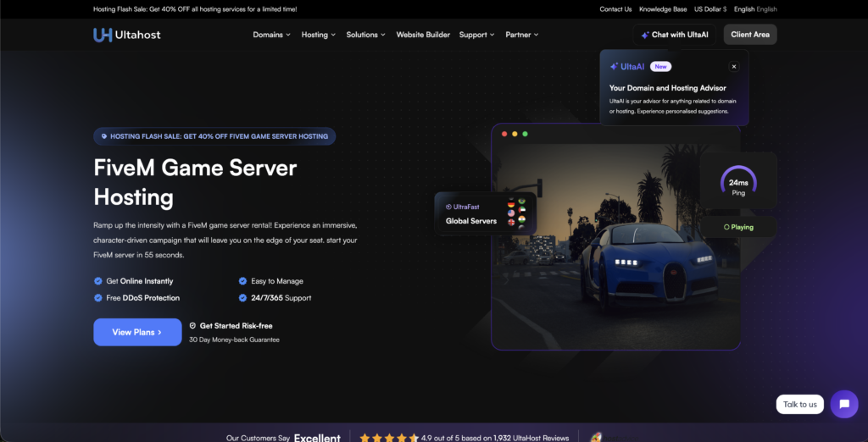The width and height of the screenshot is (868, 442).
Task: Click the Playing status indicator
Action: pyautogui.click(x=738, y=227)
